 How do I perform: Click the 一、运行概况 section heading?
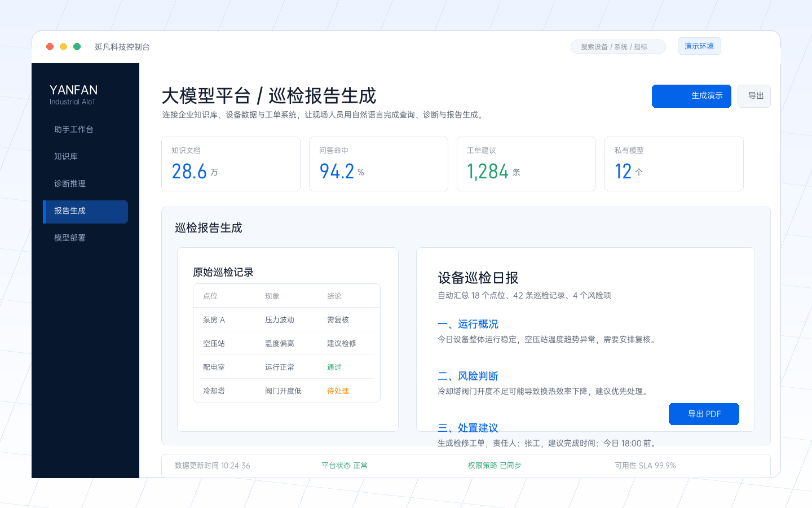click(468, 324)
